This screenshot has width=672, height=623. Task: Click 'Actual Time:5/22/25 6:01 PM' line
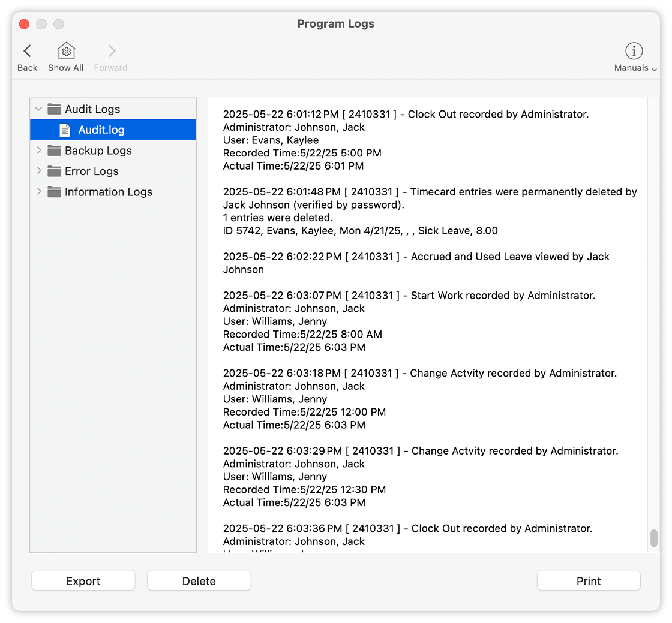(293, 166)
